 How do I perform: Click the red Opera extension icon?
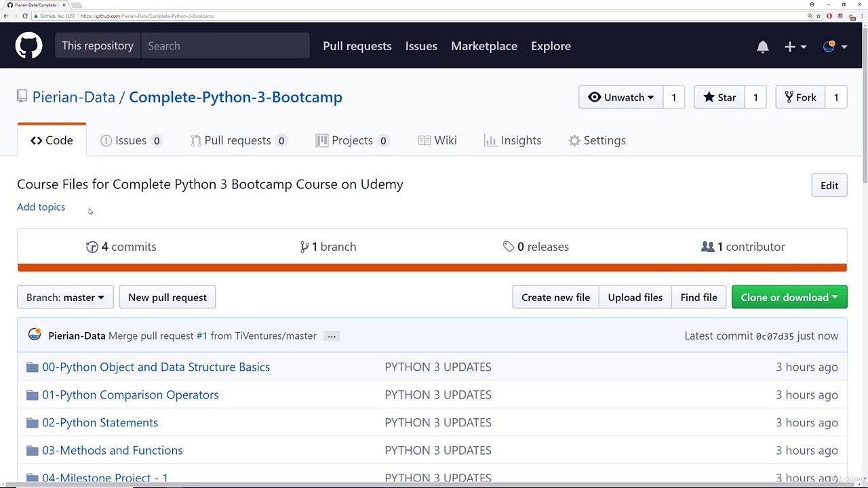(x=829, y=16)
